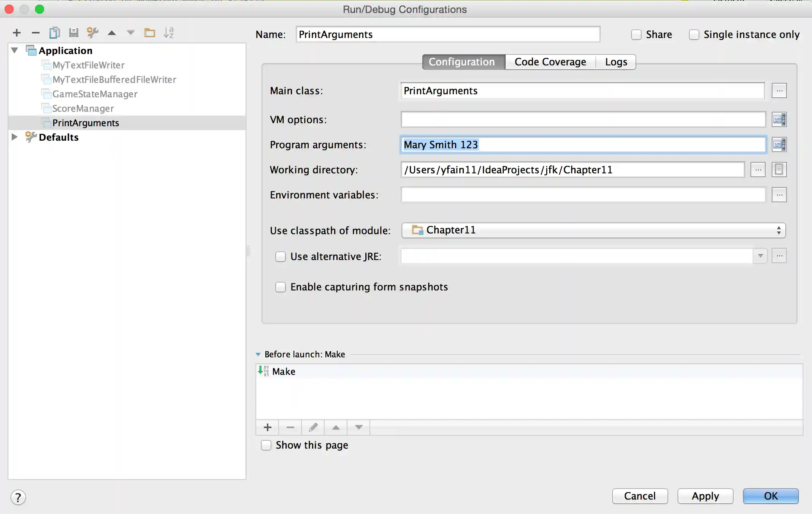Click the remove configuration minus icon
The image size is (812, 514).
[35, 33]
